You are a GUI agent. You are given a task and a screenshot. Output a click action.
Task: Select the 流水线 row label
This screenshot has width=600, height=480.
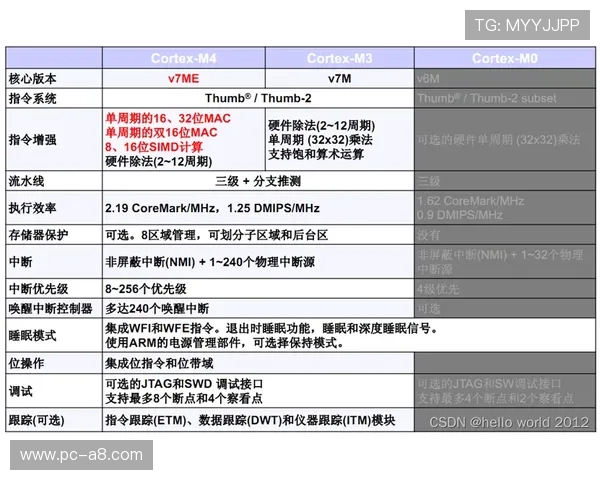point(26,181)
